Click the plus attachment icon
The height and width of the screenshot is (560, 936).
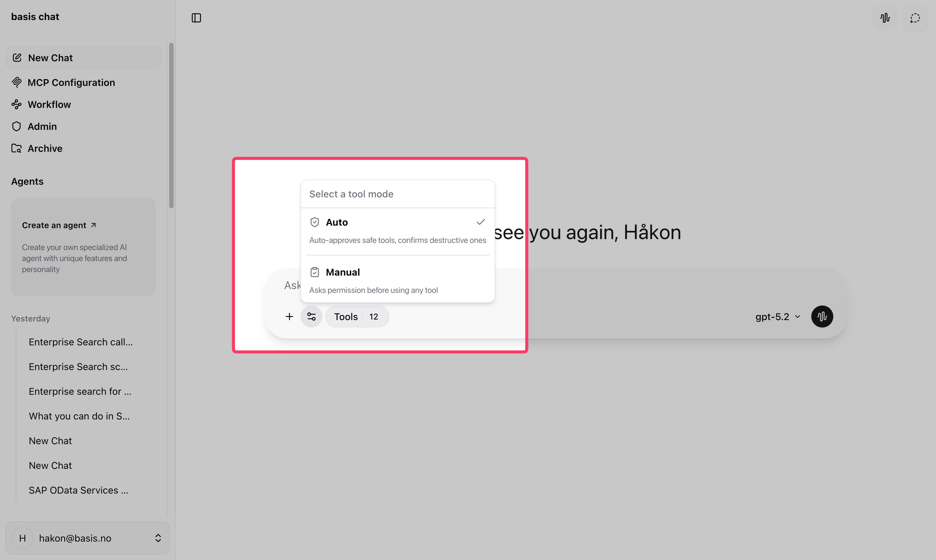[289, 316]
